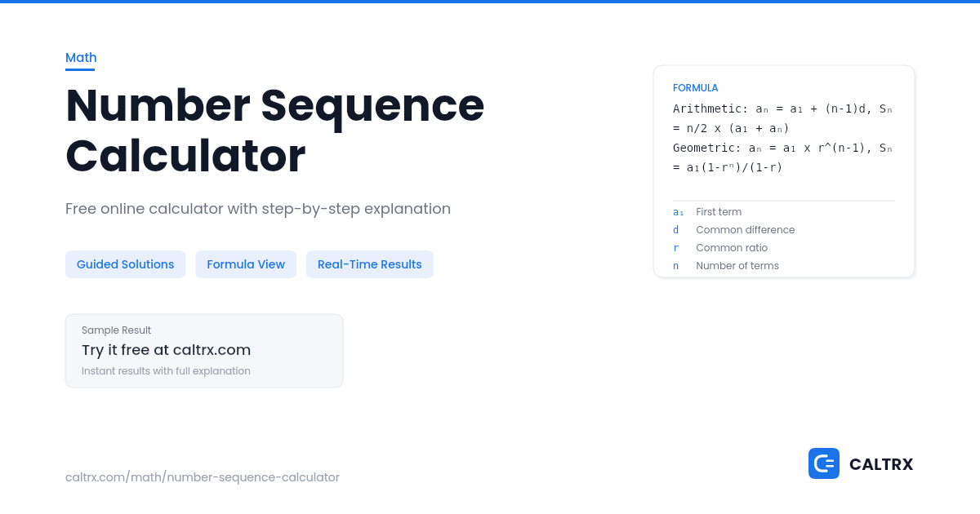Screen dimensions: 980x514
Task: Click the Arithmetic formula line
Action: click(x=783, y=118)
